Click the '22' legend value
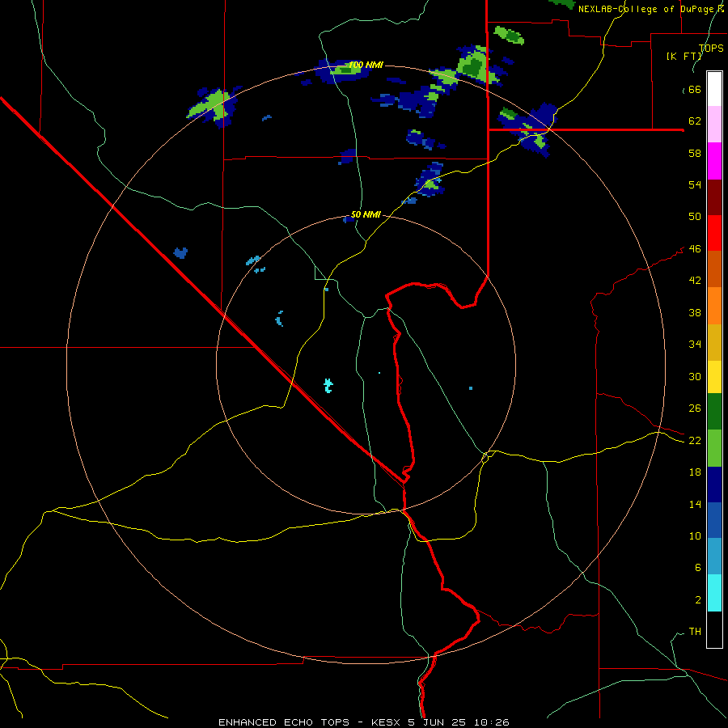Screen dimensions: 728x728 tap(695, 440)
